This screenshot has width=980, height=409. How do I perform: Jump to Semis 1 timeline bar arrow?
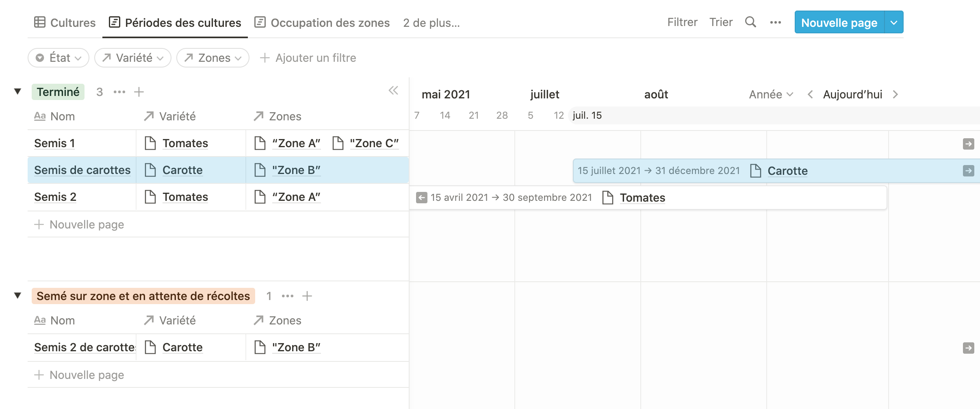[x=968, y=144]
